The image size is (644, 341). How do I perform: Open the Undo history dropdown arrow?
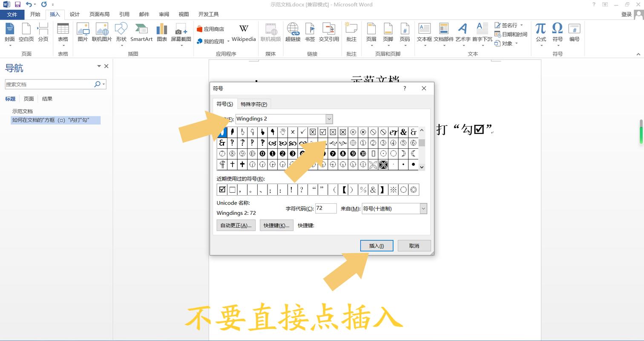(x=35, y=4)
